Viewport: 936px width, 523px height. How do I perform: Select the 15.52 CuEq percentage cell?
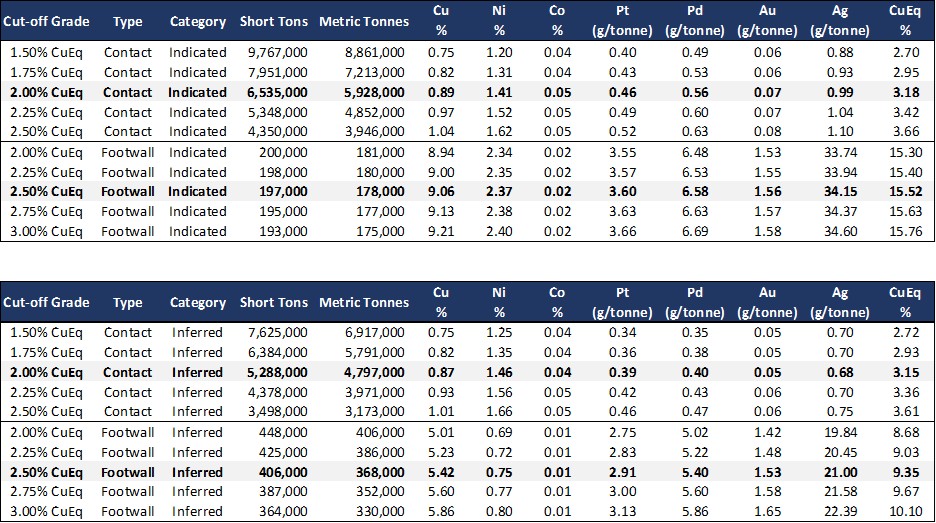tap(903, 192)
